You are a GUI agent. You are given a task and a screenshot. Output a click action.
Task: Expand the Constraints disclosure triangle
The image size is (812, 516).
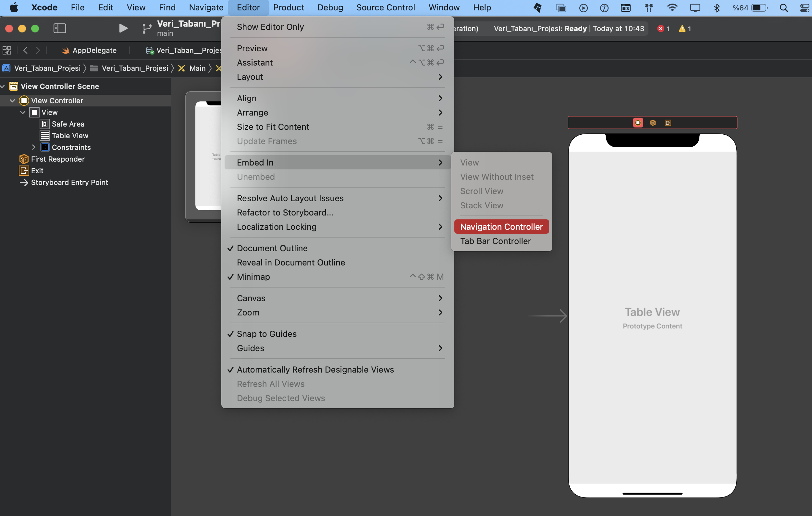(33, 147)
